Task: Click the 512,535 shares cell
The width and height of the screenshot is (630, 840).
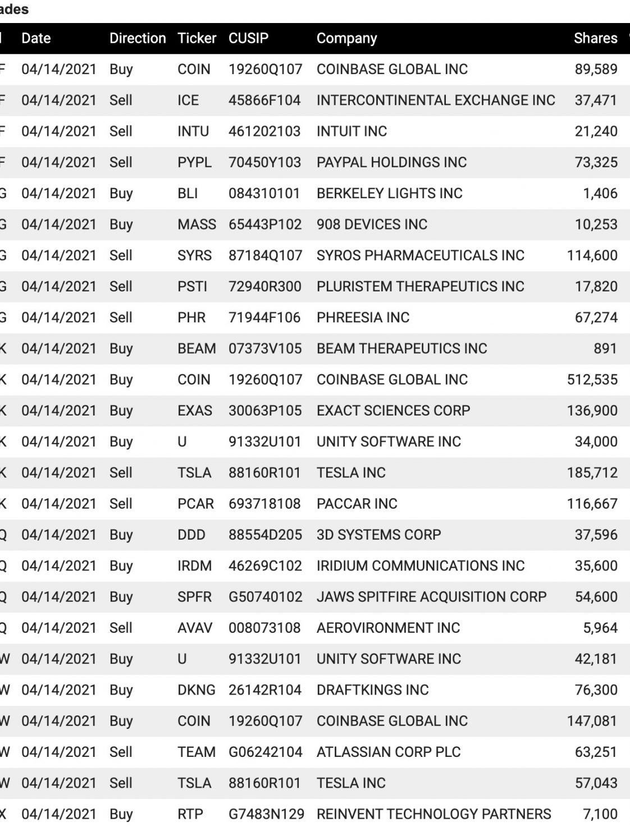Action: click(592, 380)
